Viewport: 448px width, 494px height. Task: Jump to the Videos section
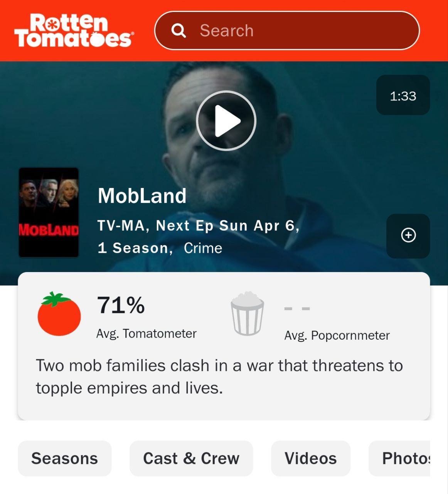[x=311, y=458]
